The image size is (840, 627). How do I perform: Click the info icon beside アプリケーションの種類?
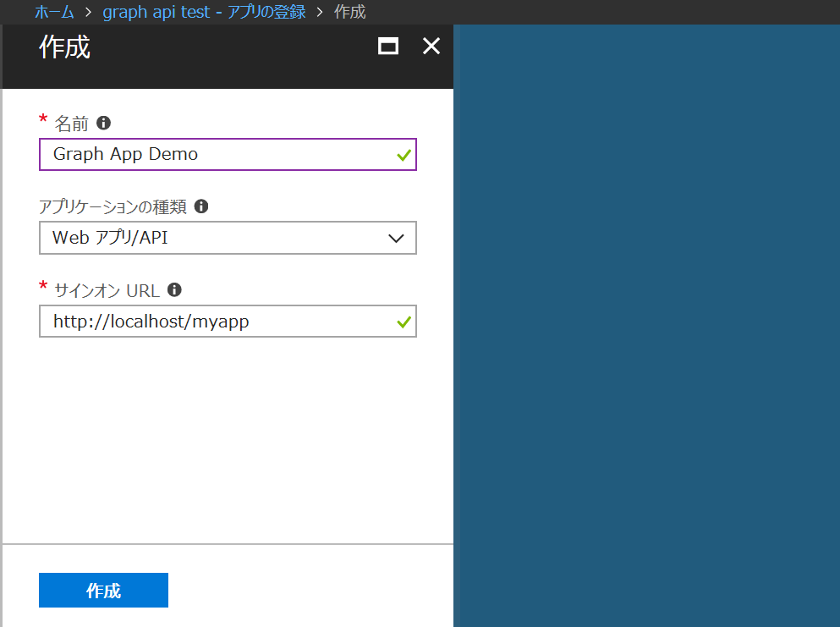click(x=200, y=206)
